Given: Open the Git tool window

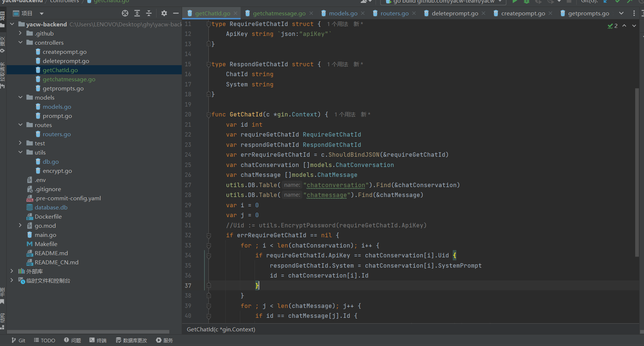Looking at the screenshot, I should pos(18,340).
